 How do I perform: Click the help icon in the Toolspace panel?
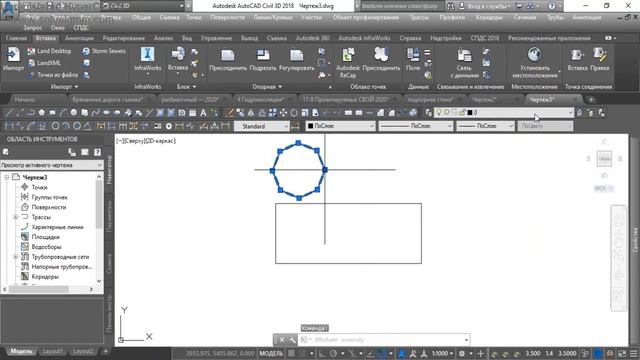point(97,152)
